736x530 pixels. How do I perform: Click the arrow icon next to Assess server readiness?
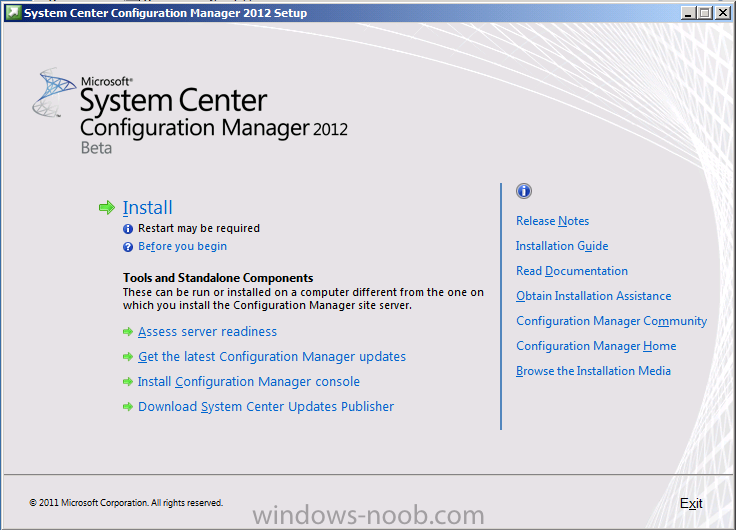click(x=128, y=332)
